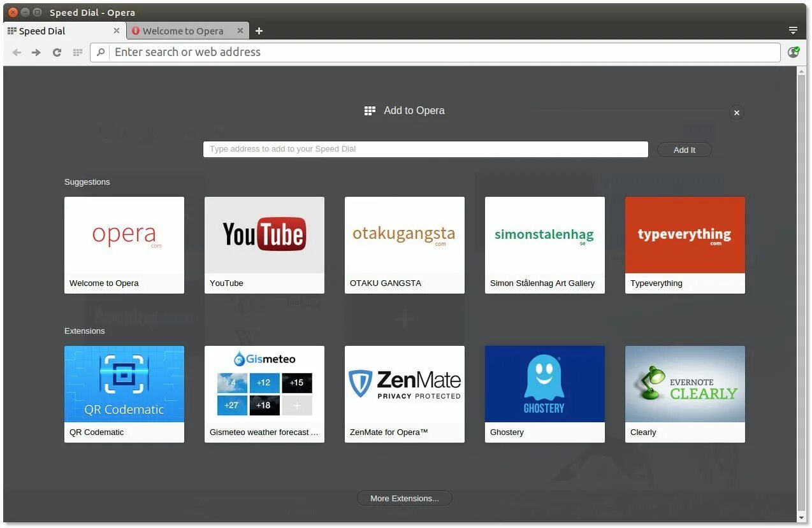Reload the current page
812x528 pixels.
click(57, 52)
